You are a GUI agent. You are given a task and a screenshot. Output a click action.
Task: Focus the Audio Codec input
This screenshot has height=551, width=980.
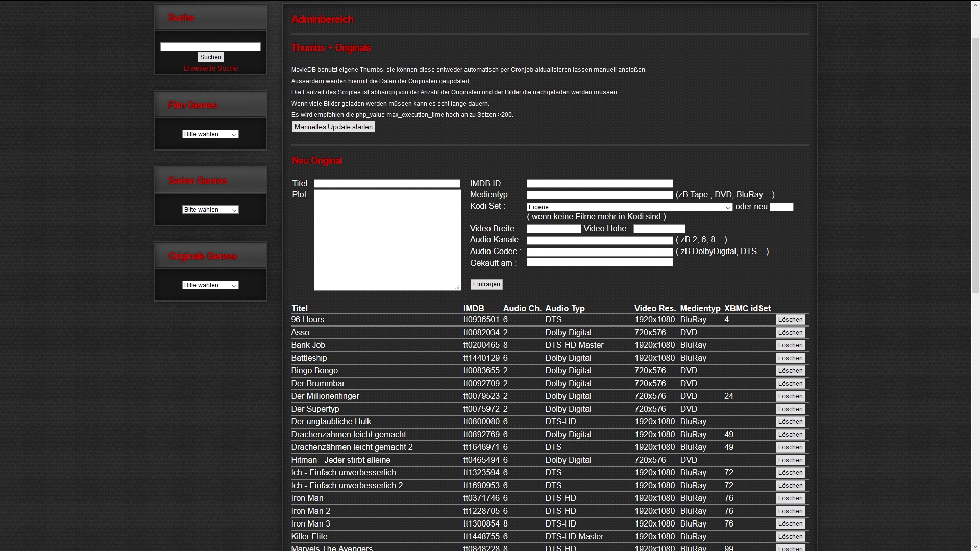pyautogui.click(x=599, y=252)
